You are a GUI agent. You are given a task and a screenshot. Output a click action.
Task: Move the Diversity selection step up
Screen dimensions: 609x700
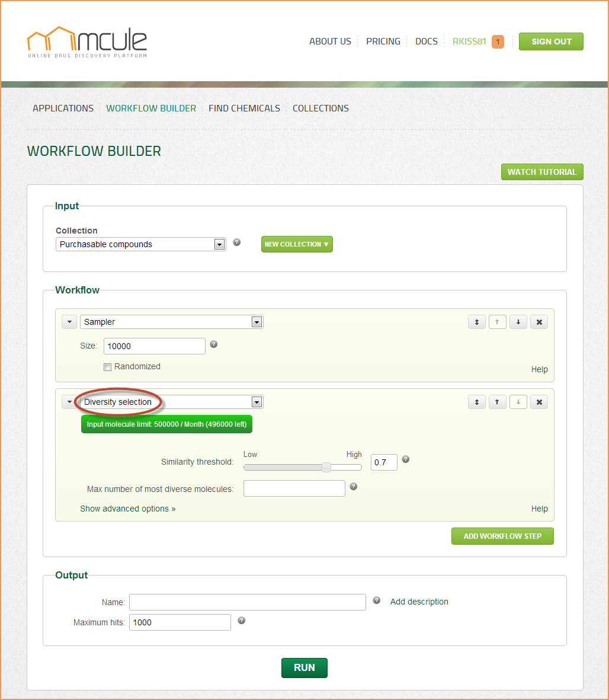point(497,402)
